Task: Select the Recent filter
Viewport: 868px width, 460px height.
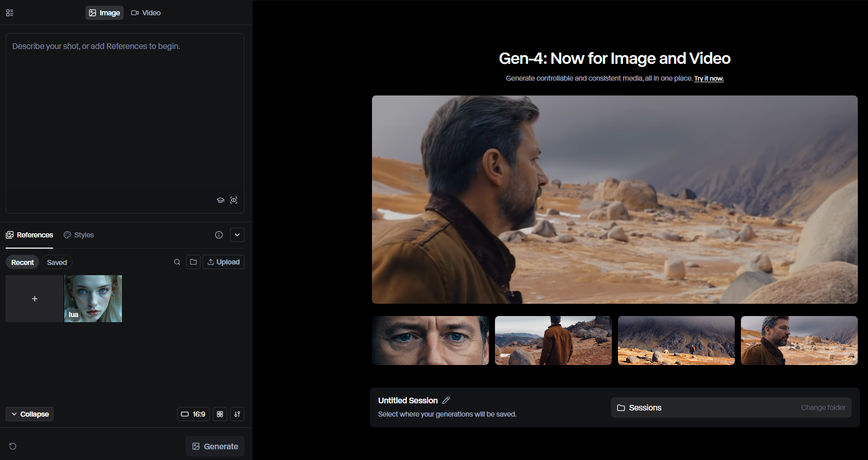Action: (22, 262)
